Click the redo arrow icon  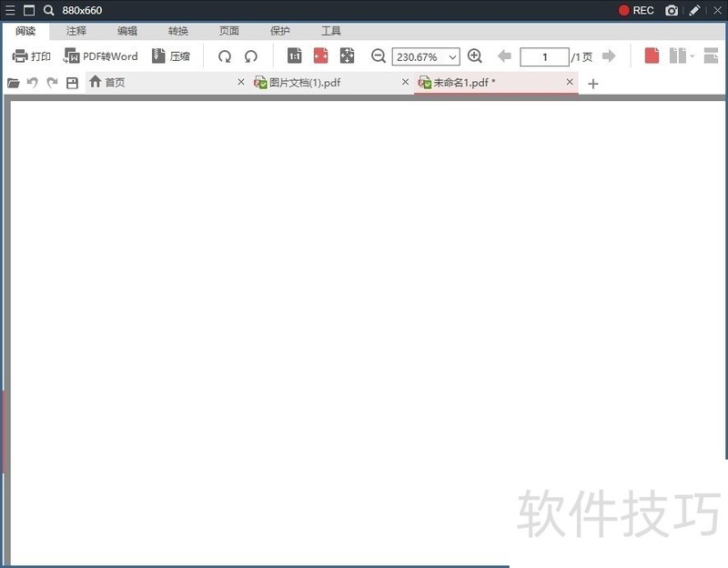coord(52,83)
